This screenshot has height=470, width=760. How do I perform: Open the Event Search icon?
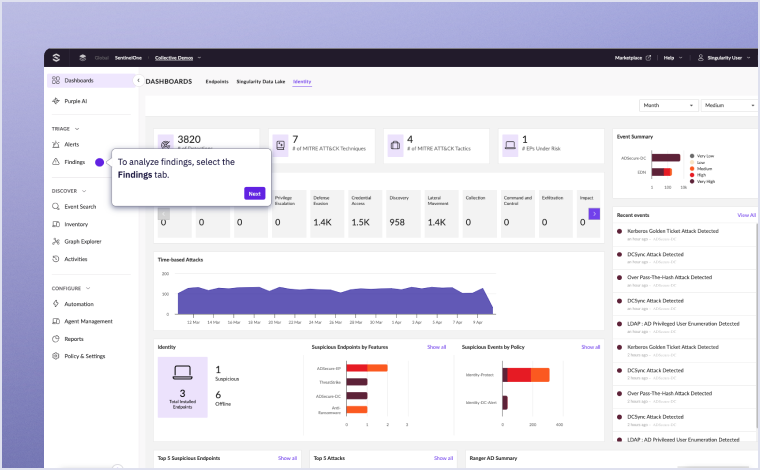coord(56,207)
